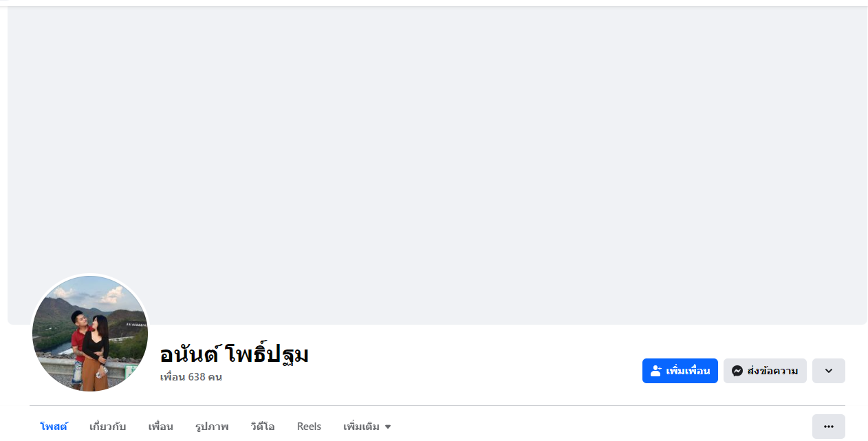868x441 pixels.
Task: Click the เพิ่มเพื่อน button label
Action: coord(688,371)
